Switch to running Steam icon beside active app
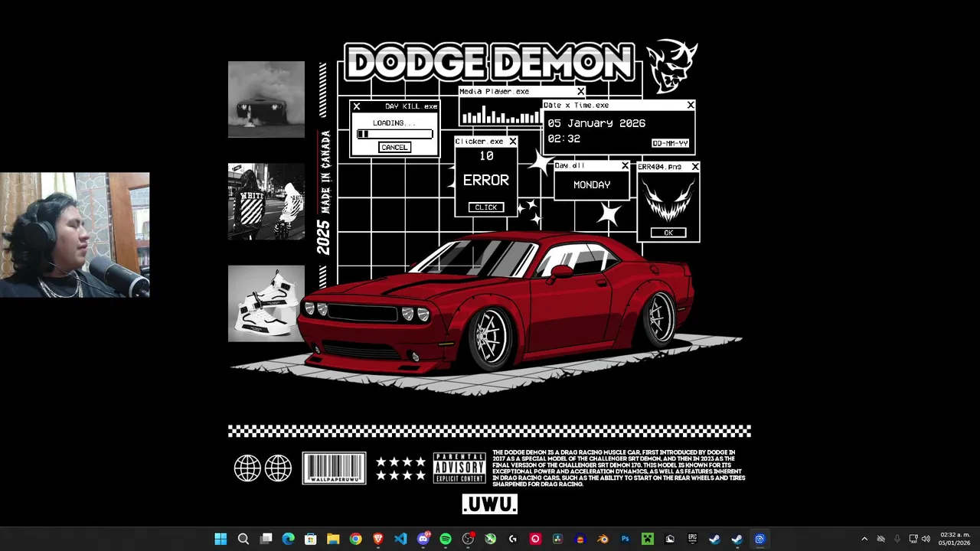 pyautogui.click(x=737, y=539)
